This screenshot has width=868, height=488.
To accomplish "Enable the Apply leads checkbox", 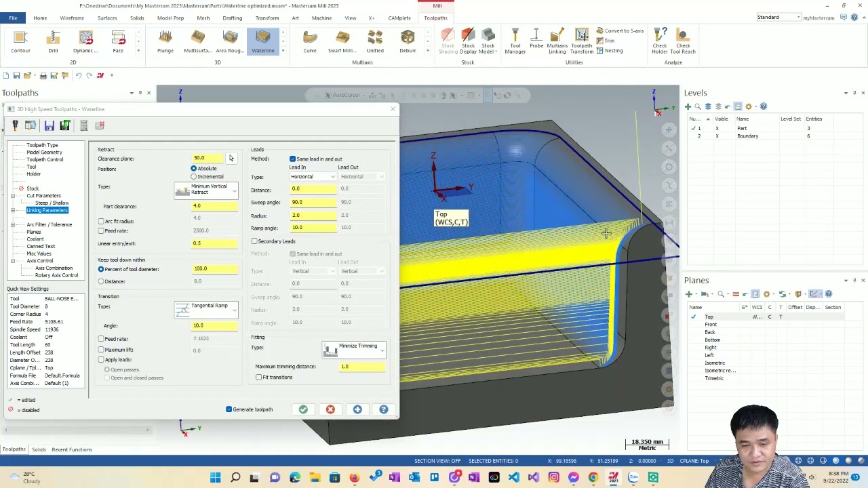I will pyautogui.click(x=101, y=359).
